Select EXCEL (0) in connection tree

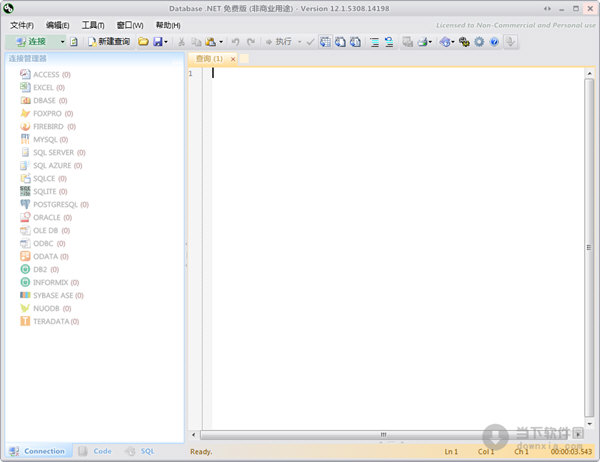(x=42, y=87)
